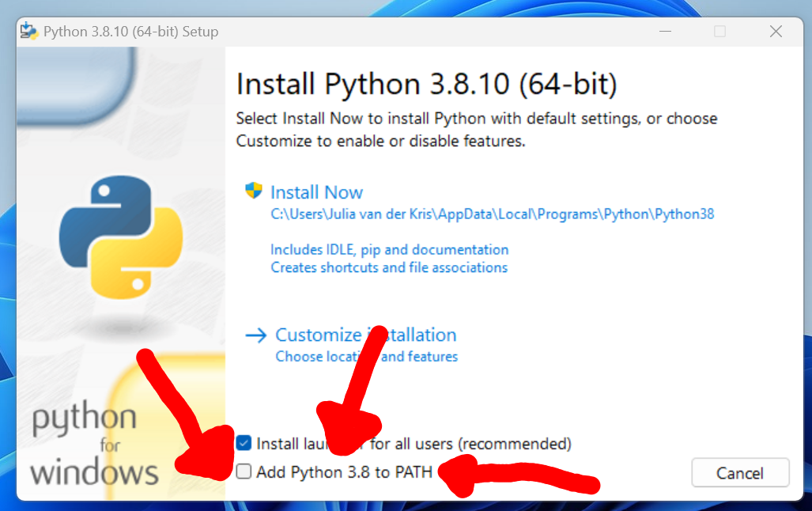812x511 pixels.
Task: Click the Install Now shield icon
Action: tap(253, 190)
